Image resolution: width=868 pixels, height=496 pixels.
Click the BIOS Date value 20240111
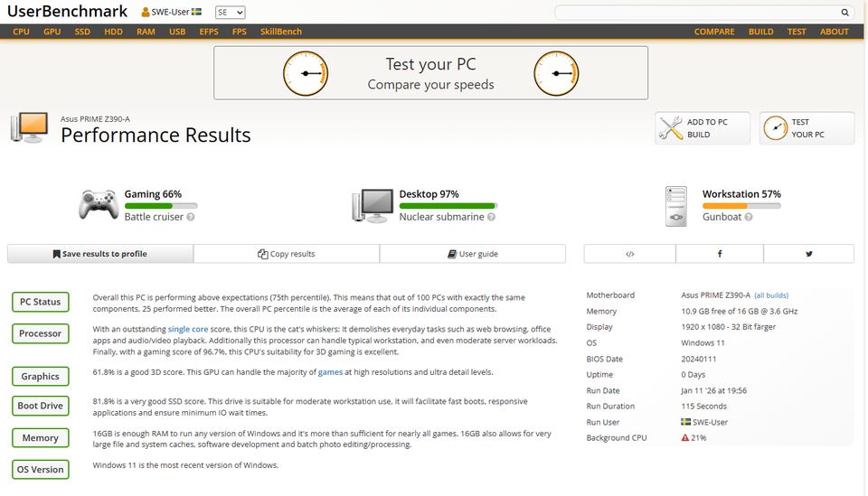(699, 359)
